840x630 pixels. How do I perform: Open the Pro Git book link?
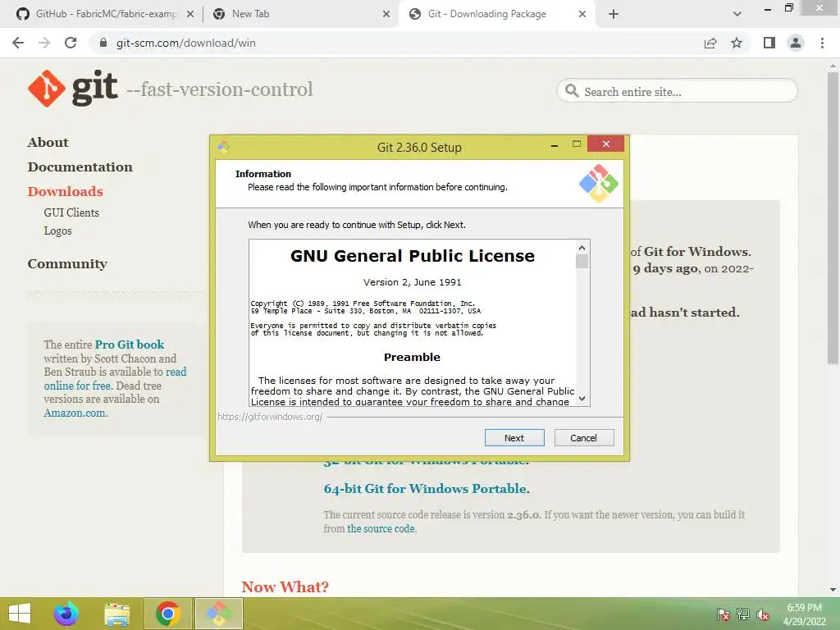(x=130, y=345)
